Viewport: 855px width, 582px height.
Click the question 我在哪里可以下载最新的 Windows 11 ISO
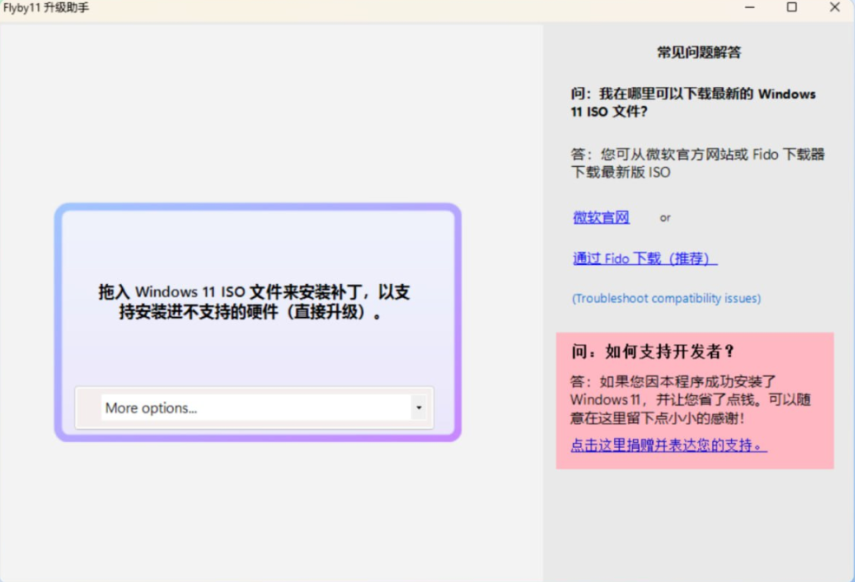coord(693,103)
